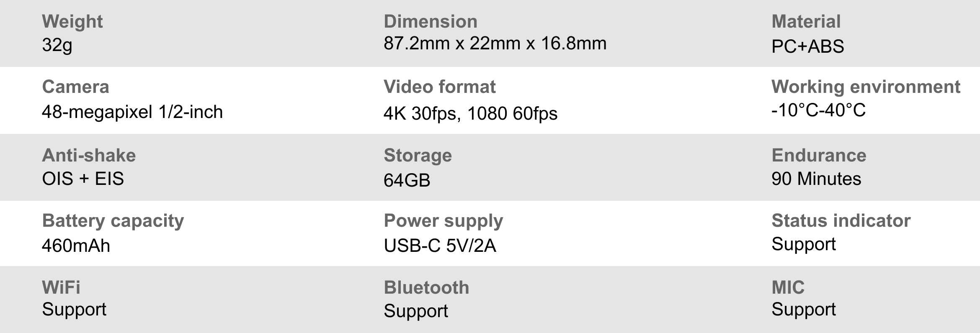Click the Video format heading
This screenshot has width=980, height=333.
439,87
